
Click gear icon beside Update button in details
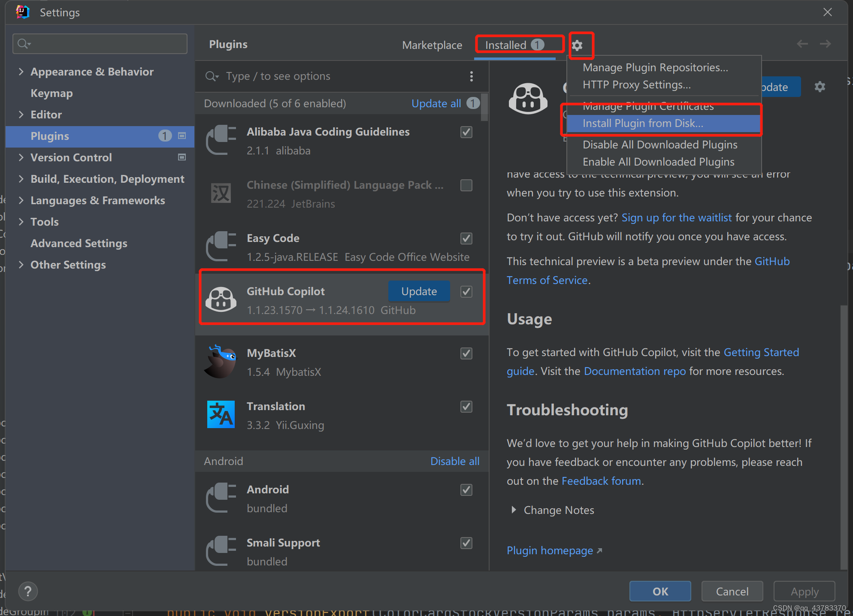coord(820,87)
